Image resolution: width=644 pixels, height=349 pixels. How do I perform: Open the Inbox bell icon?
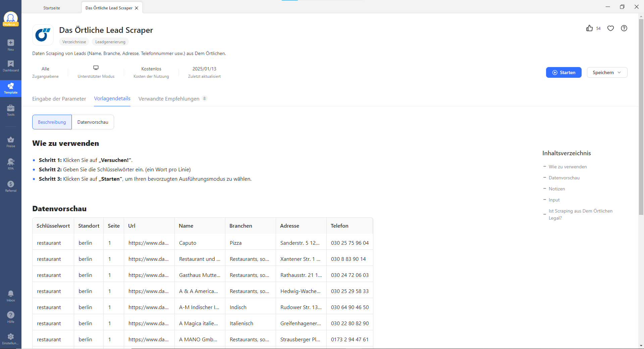click(11, 296)
